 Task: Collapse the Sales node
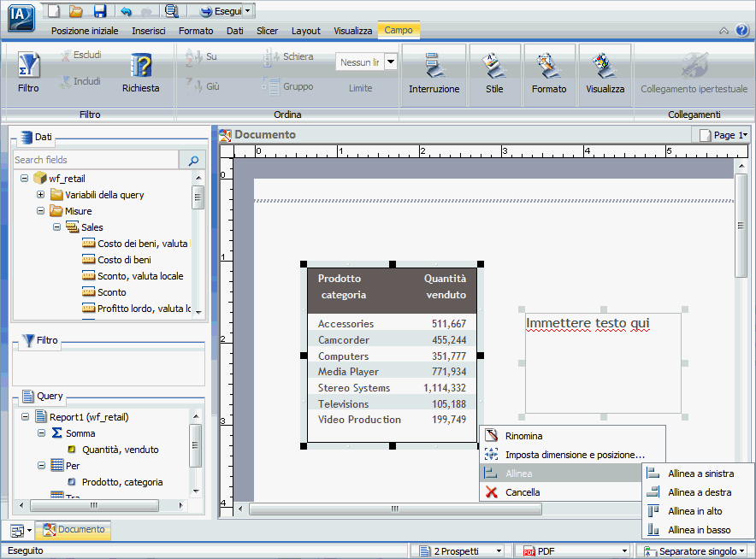57,227
